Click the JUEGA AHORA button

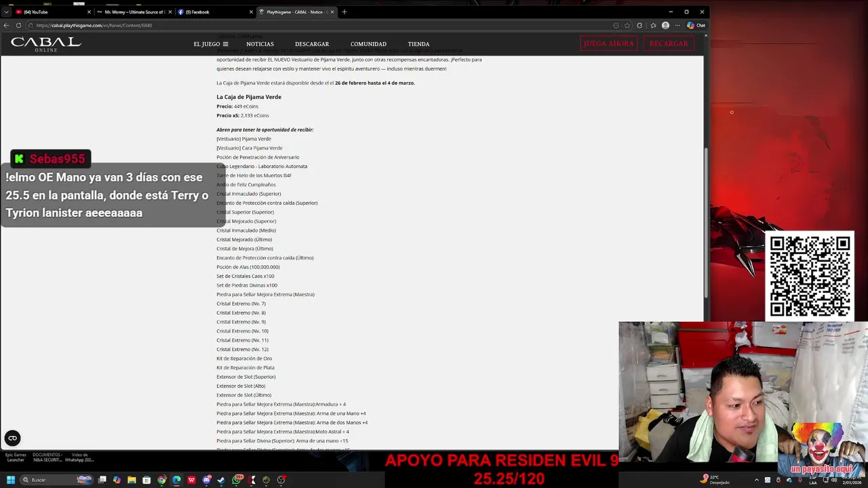[x=609, y=43]
